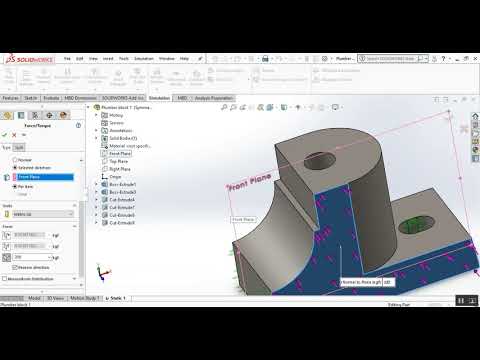Click the View Settings monitor icon
The image size is (480, 360).
point(335,107)
